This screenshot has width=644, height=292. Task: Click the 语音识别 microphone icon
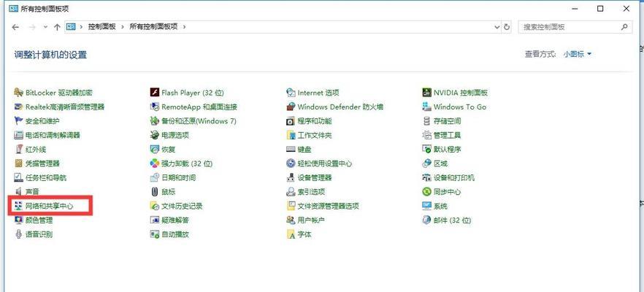[x=18, y=234]
